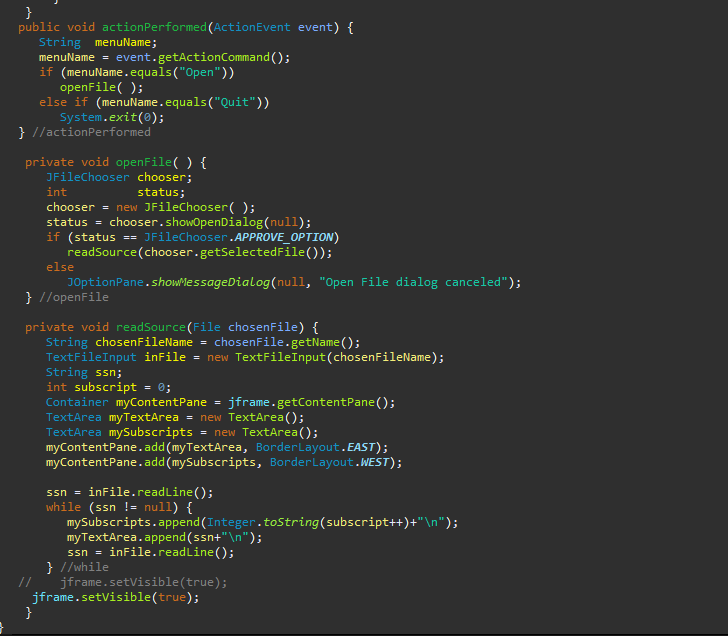
Task: Click the 'File chosenFile' parameter
Action: (245, 327)
